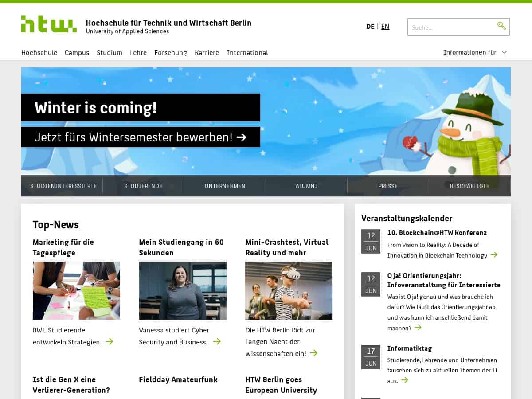Click green arrow after 'Blockchain Technology'
Viewport: 532px width, 399px height.
tap(494, 255)
